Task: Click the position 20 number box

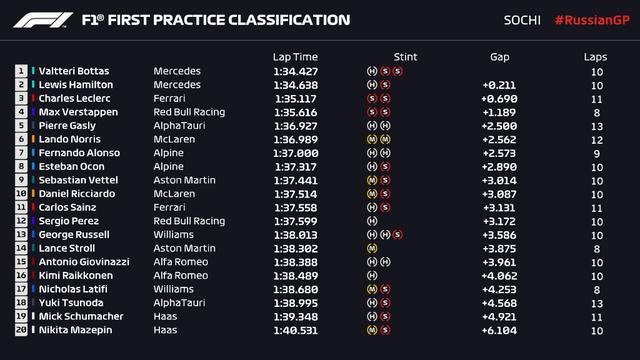Action: 21,330
